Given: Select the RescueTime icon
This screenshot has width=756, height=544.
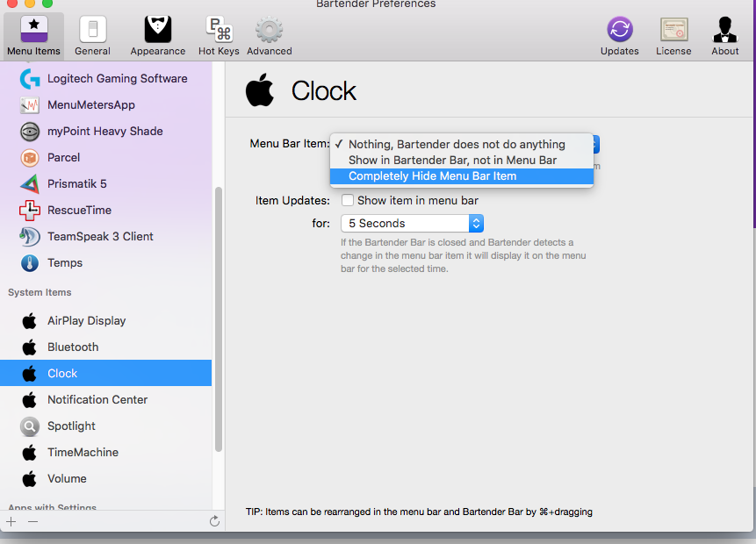Looking at the screenshot, I should click(x=30, y=210).
